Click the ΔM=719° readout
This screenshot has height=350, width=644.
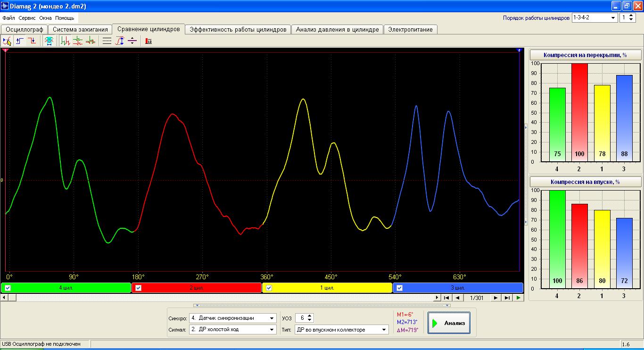click(407, 330)
